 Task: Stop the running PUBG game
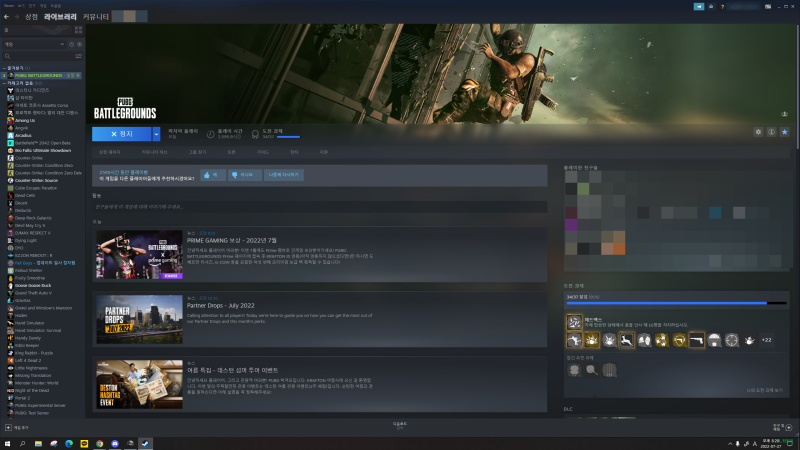121,133
